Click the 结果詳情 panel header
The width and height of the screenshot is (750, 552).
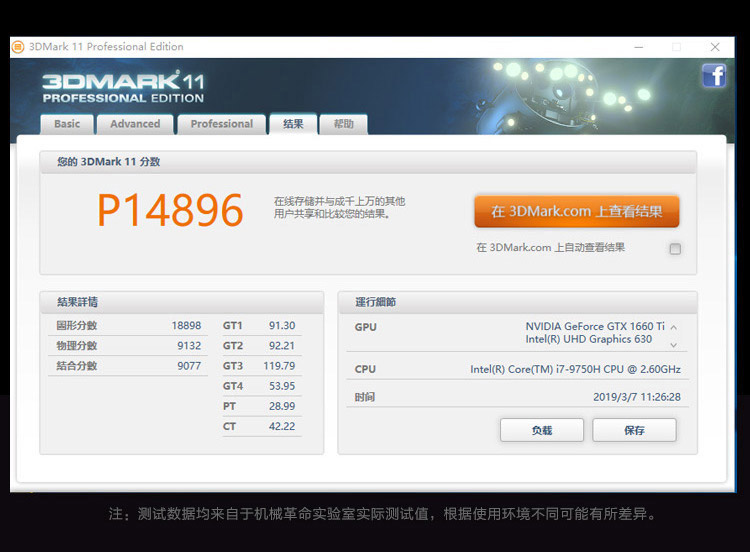click(182, 302)
